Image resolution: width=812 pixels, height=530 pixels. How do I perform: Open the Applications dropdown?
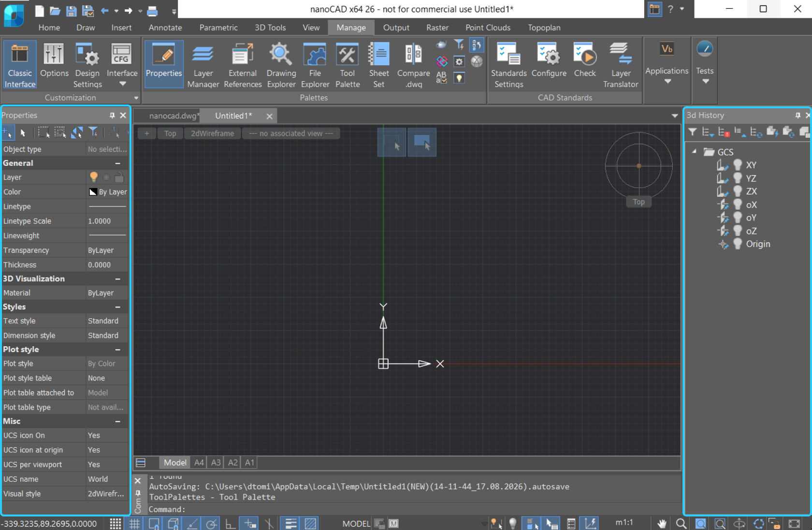667,81
